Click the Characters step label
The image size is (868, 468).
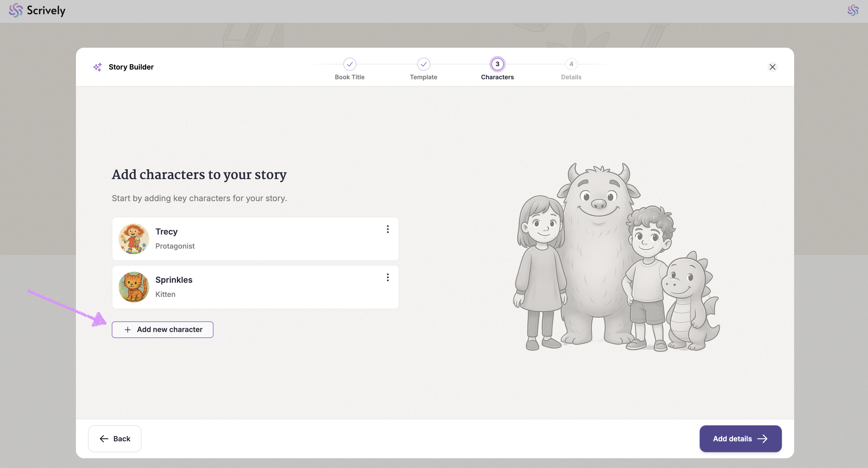coord(497,77)
